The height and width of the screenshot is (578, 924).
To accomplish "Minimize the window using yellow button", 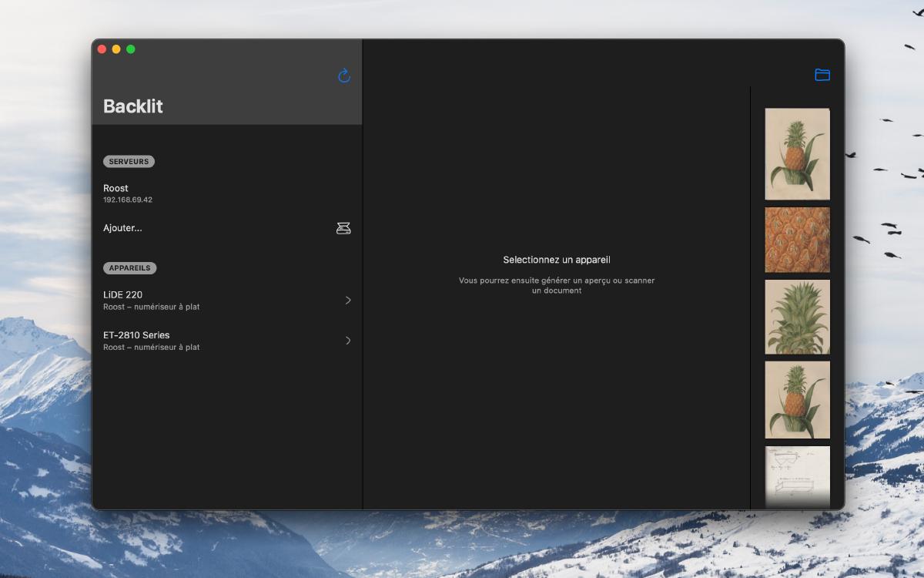I will coord(116,49).
